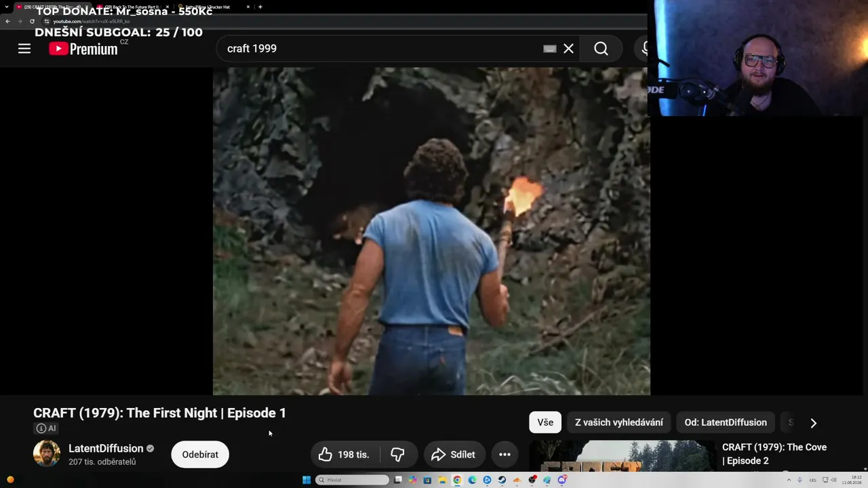
Task: Clear the search box with the X
Action: click(568, 49)
